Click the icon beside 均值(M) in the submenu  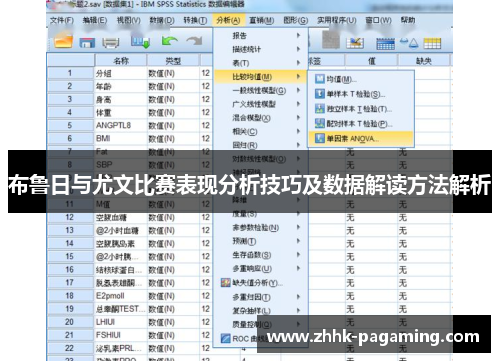320,79
